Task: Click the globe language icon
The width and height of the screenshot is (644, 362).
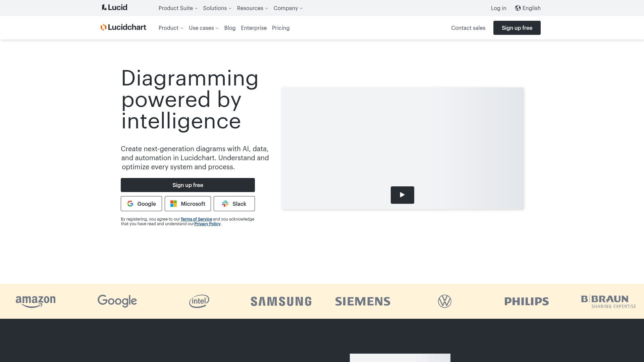Action: [x=518, y=8]
